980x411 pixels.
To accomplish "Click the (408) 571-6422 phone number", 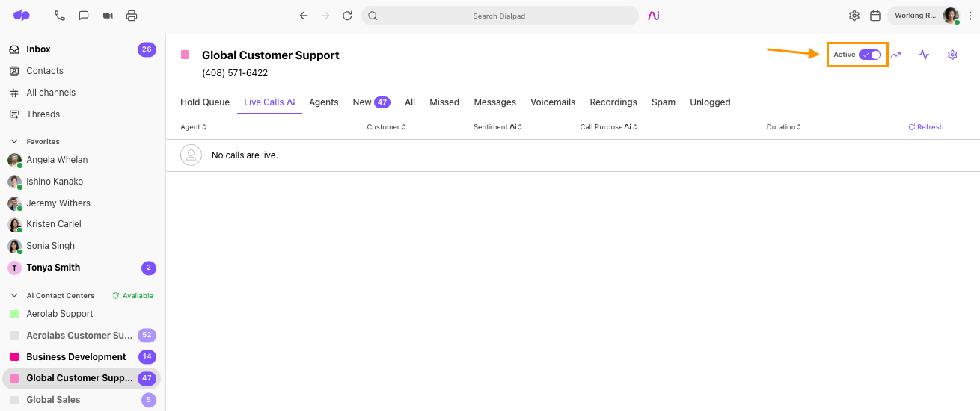I will point(235,73).
